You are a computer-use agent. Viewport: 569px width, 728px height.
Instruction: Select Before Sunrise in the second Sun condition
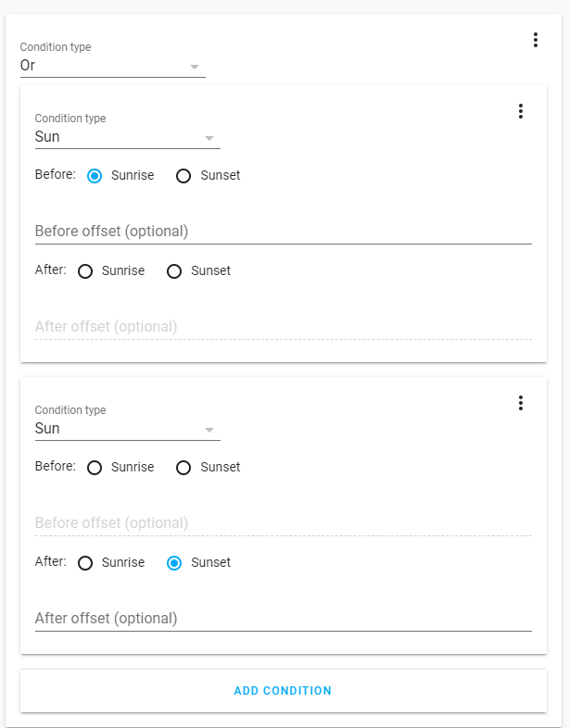pos(95,468)
